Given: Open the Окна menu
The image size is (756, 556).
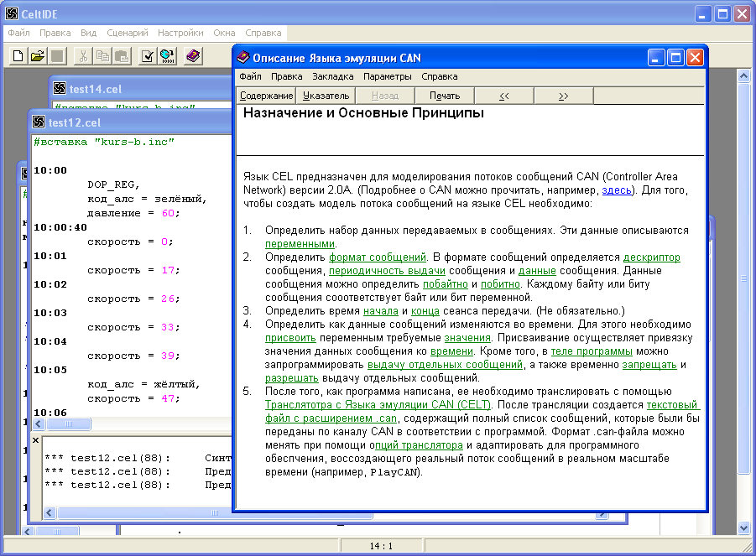Looking at the screenshot, I should (x=224, y=33).
